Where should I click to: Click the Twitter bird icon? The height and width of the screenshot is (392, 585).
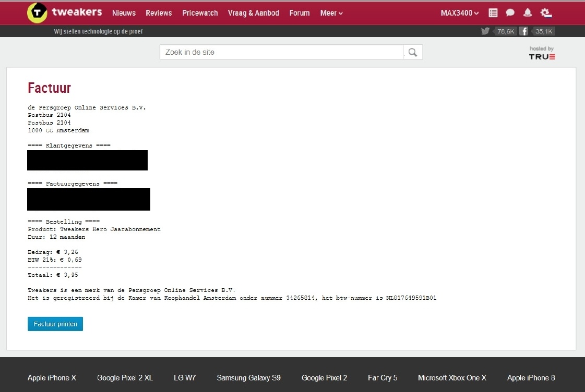(485, 31)
